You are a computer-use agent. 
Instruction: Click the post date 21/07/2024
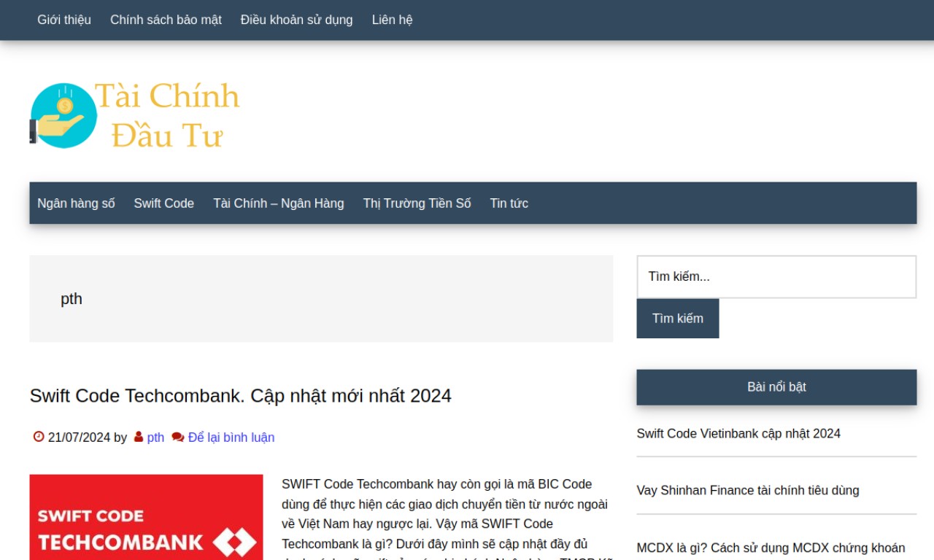tap(79, 437)
